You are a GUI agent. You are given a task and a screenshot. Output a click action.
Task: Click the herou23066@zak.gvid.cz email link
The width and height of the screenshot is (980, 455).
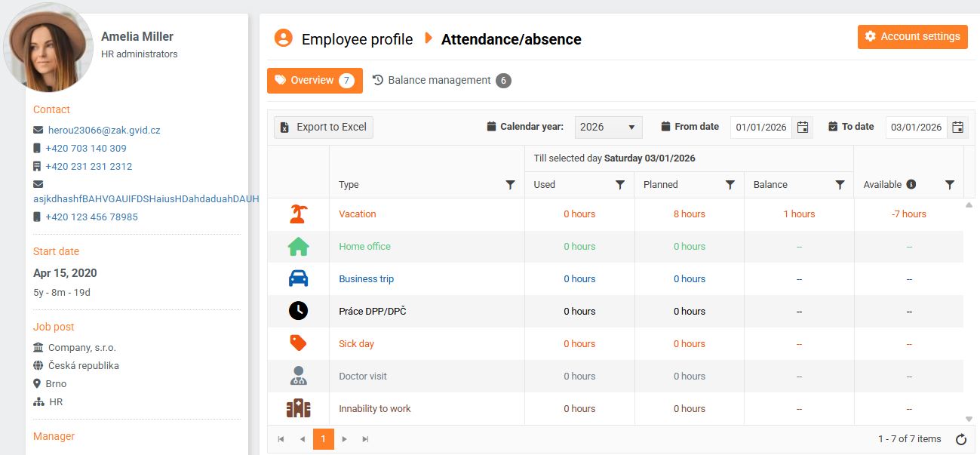pyautogui.click(x=104, y=130)
